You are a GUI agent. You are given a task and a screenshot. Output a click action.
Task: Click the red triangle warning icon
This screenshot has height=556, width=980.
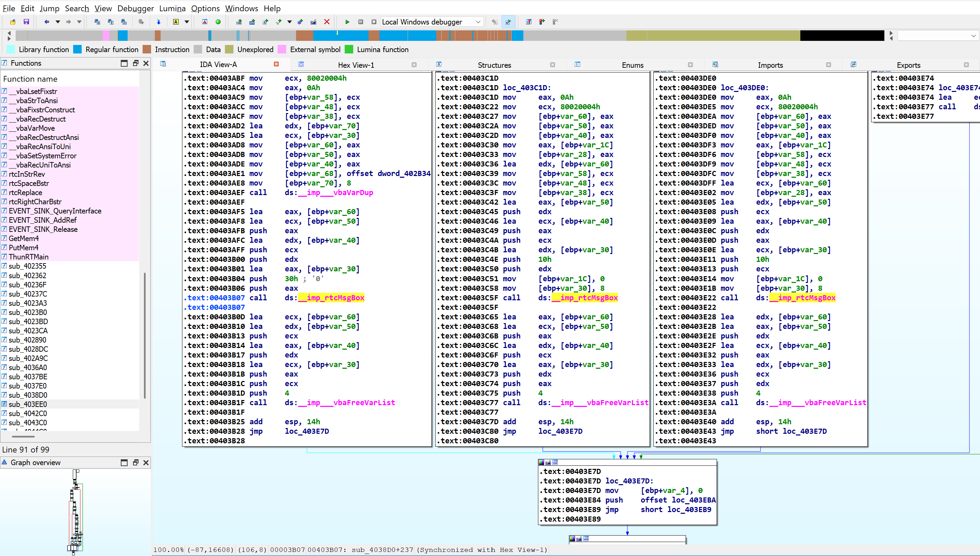[x=205, y=22]
